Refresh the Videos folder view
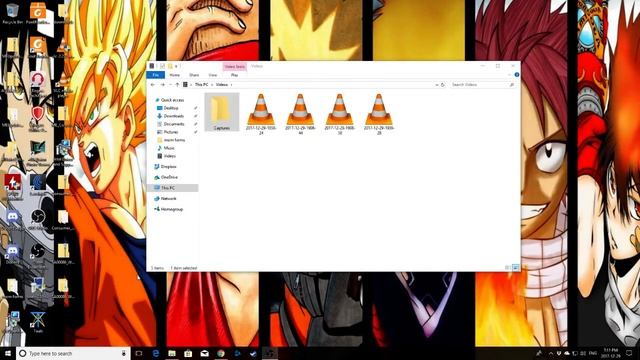Viewport: 640px width, 360px height. click(443, 84)
